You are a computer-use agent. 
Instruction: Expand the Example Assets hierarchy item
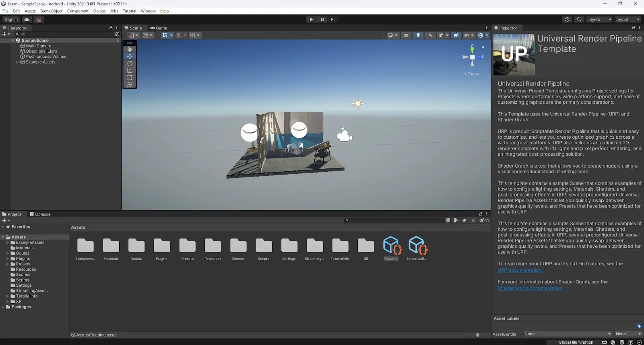click(17, 62)
